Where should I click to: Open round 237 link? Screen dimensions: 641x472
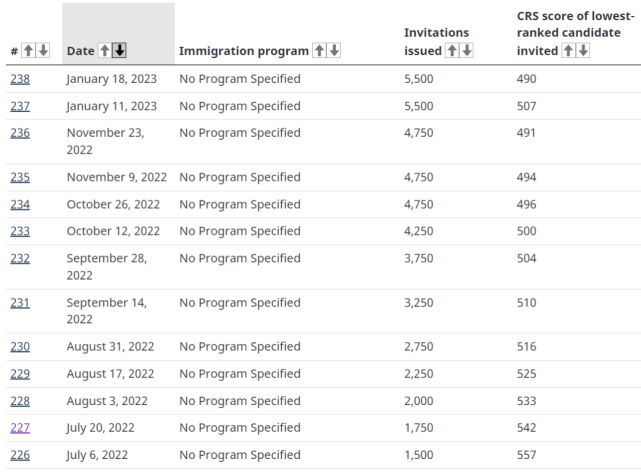(x=20, y=106)
